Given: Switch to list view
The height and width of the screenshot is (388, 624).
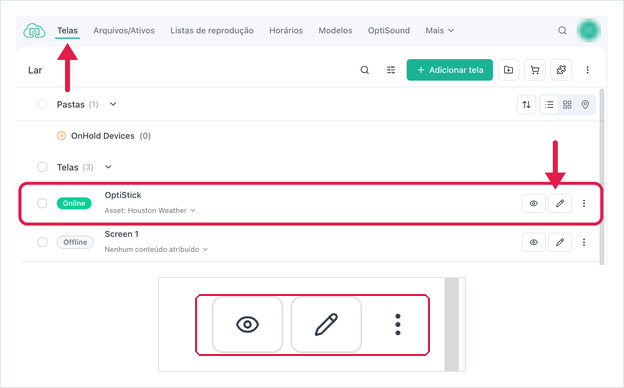Looking at the screenshot, I should (x=549, y=105).
